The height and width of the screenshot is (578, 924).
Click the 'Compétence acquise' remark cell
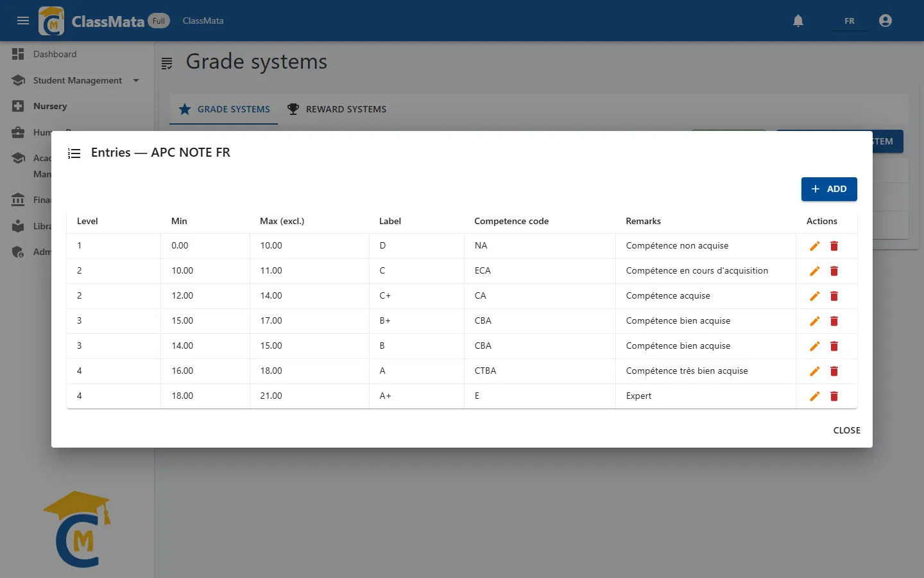click(706, 295)
